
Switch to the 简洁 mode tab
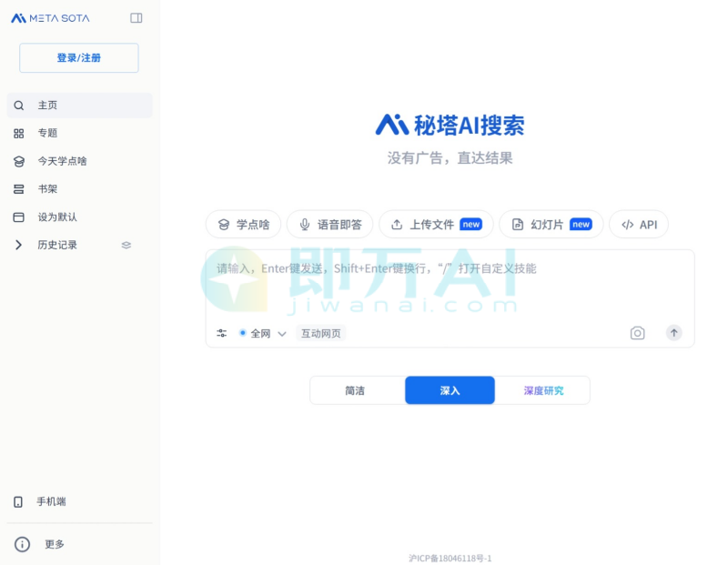pyautogui.click(x=356, y=389)
